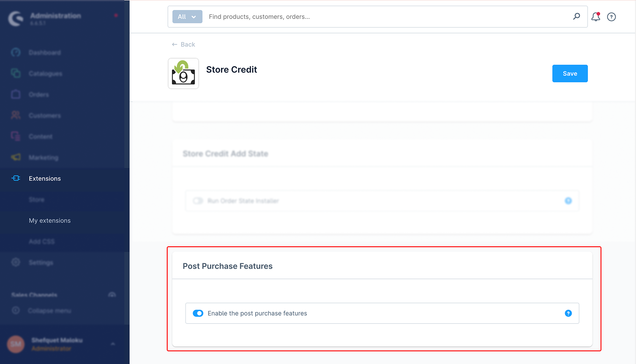Click the Store Credit plugin icon
Viewport: 636px width, 364px height.
(183, 73)
